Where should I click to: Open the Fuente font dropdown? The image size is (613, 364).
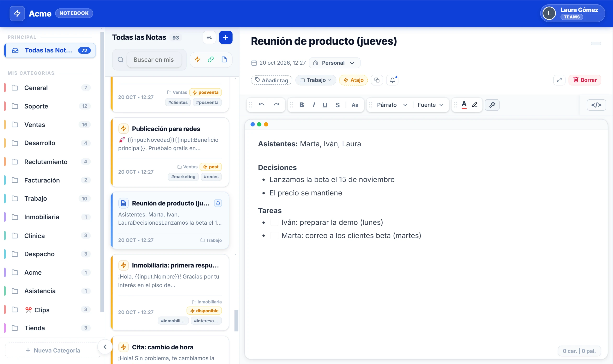tap(431, 105)
